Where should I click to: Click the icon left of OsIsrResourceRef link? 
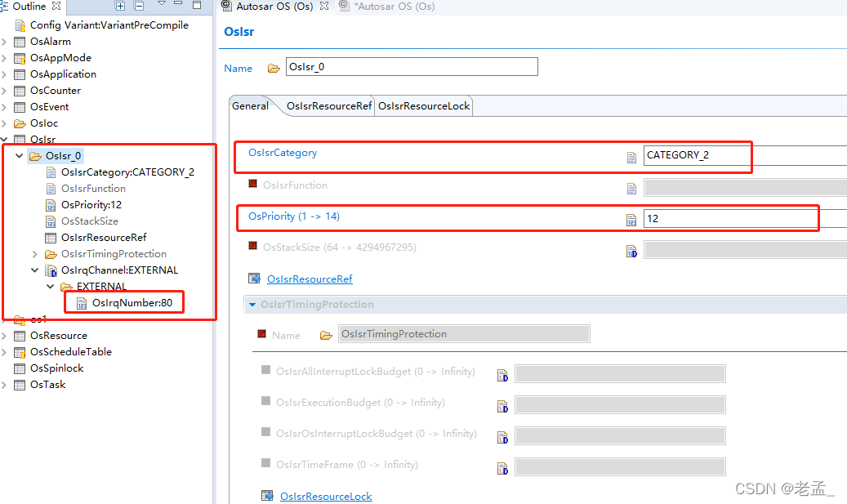coord(254,279)
